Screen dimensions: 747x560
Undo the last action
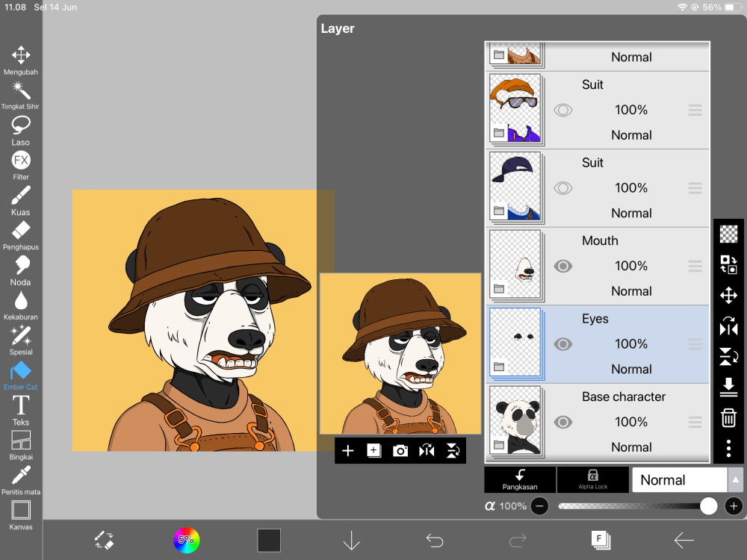(435, 541)
